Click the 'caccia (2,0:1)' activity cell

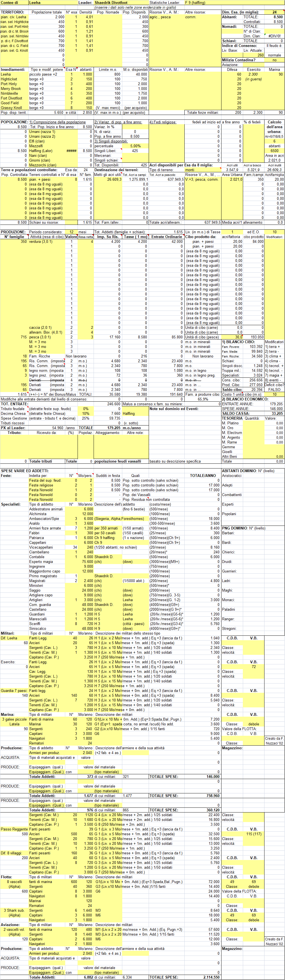[40, 327]
